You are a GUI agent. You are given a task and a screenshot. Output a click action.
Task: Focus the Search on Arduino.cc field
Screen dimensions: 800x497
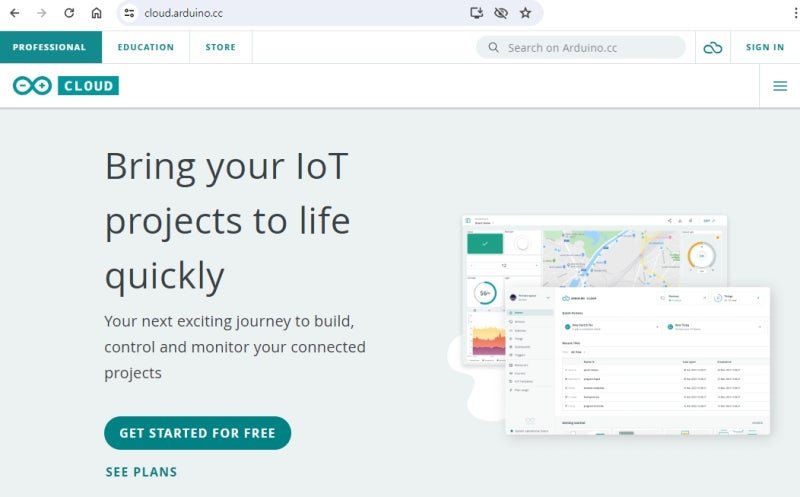point(581,47)
